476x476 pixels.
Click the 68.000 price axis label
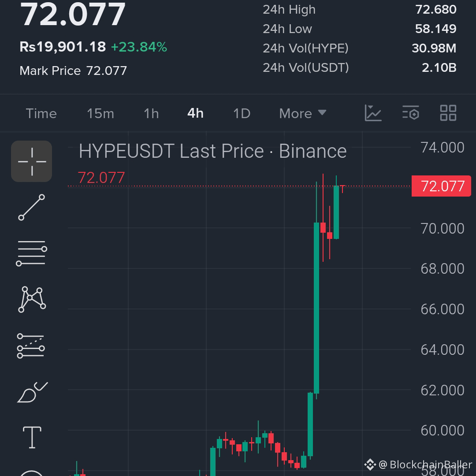pyautogui.click(x=443, y=269)
